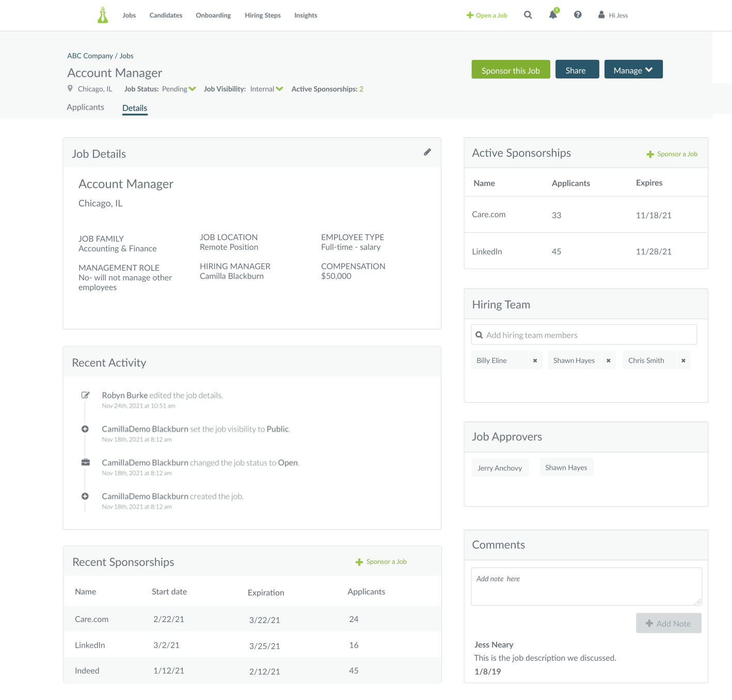Screen dimensions: 732x700
Task: Open notifications bell icon
Action: pos(553,14)
